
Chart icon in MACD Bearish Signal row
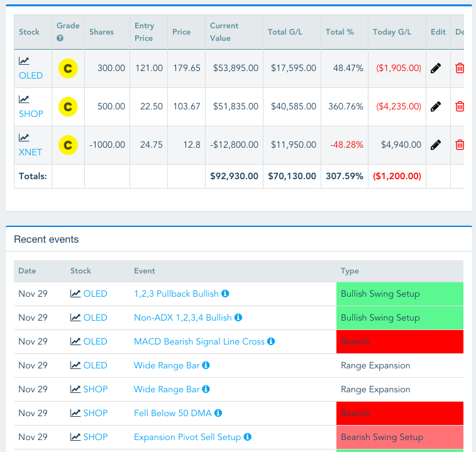click(75, 341)
